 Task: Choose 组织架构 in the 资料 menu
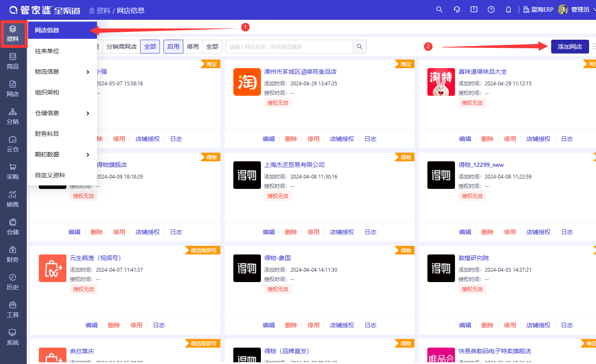[63, 92]
